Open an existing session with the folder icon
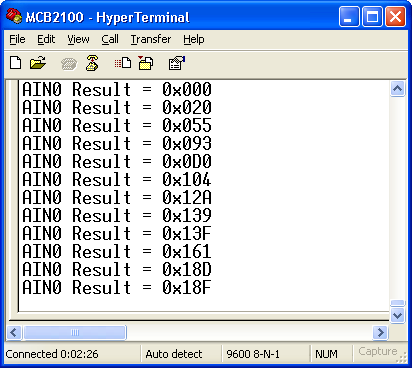 (38, 63)
